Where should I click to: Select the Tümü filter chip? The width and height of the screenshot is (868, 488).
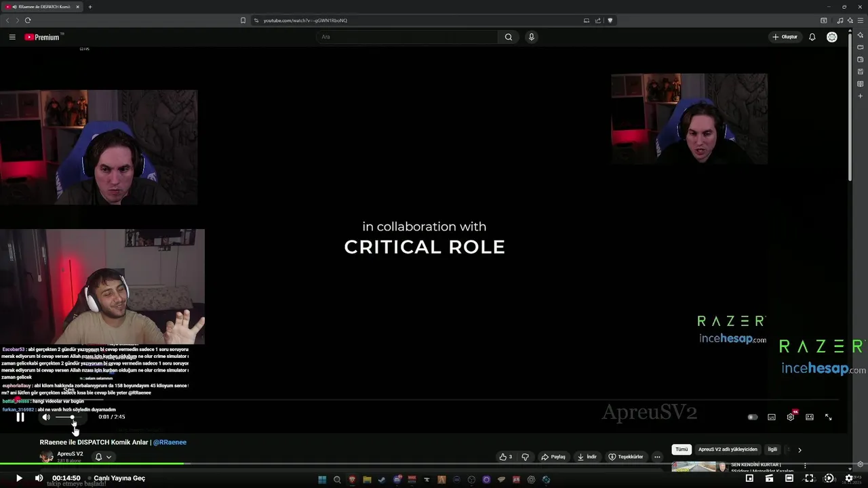(x=682, y=449)
